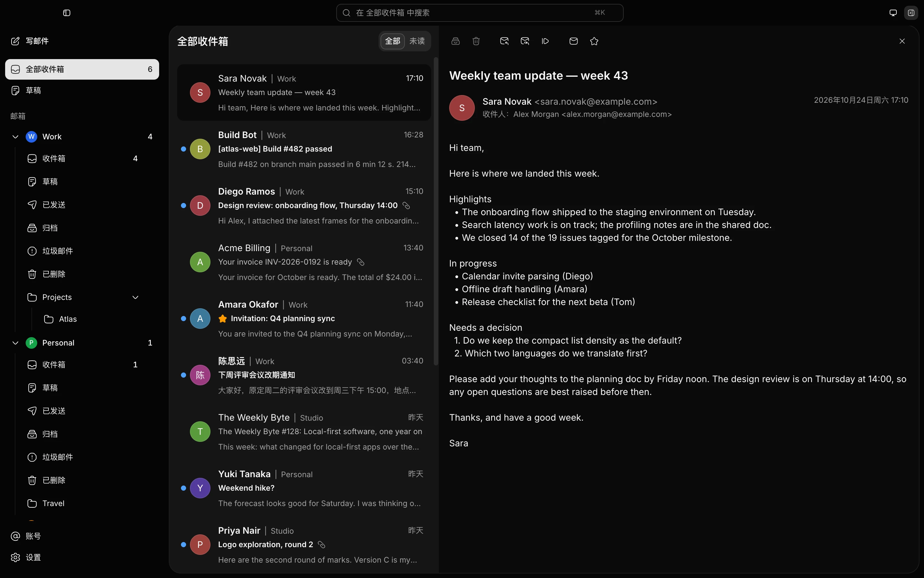Star the open email in toolbar
The image size is (924, 578).
(x=594, y=41)
